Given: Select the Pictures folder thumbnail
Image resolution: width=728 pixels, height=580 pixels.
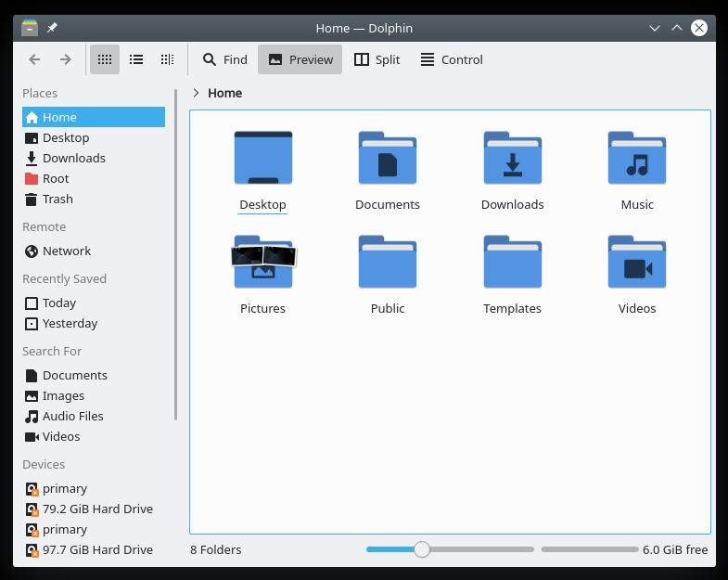Looking at the screenshot, I should click(x=263, y=263).
